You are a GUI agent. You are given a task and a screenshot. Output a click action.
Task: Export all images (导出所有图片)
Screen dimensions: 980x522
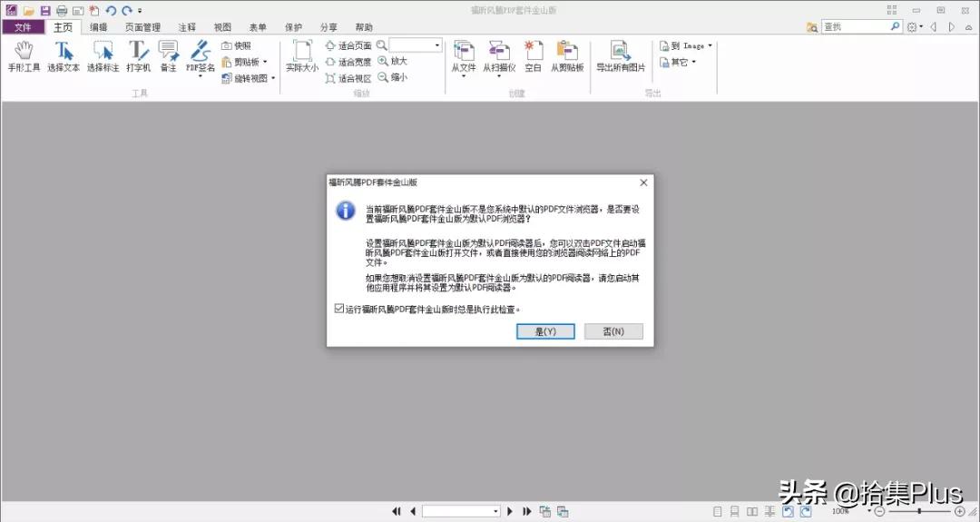pyautogui.click(x=621, y=56)
